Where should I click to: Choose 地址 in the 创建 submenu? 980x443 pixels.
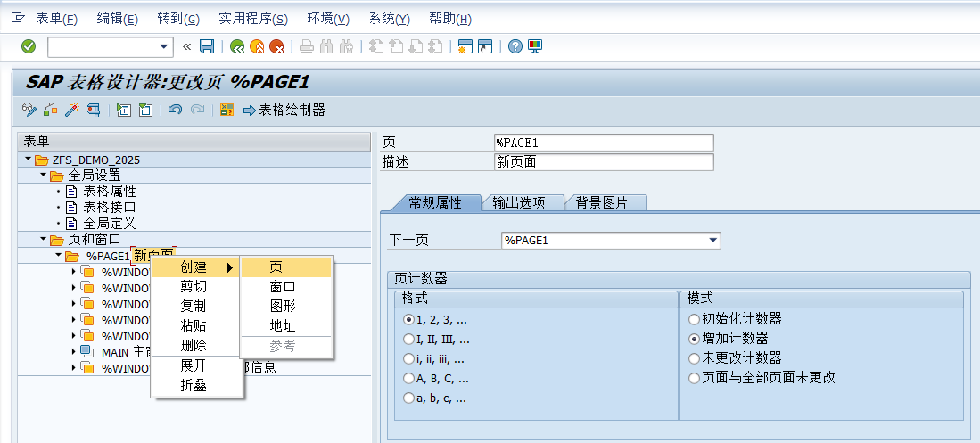pos(286,325)
